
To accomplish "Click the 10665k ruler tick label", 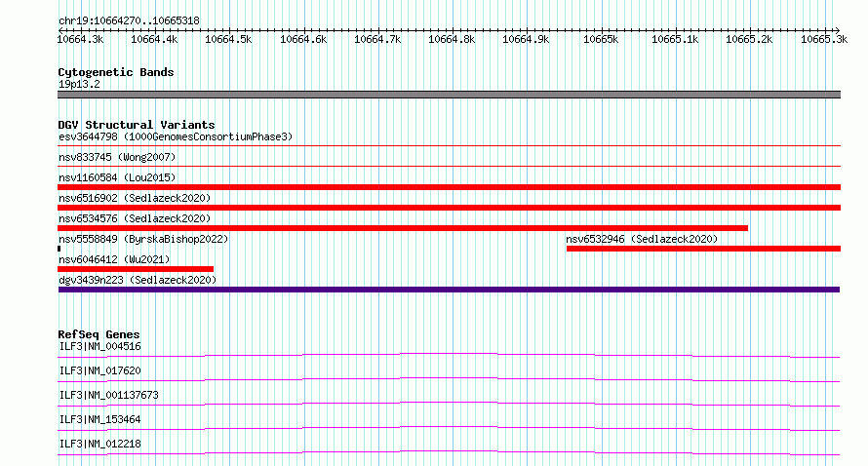I will click(x=601, y=39).
